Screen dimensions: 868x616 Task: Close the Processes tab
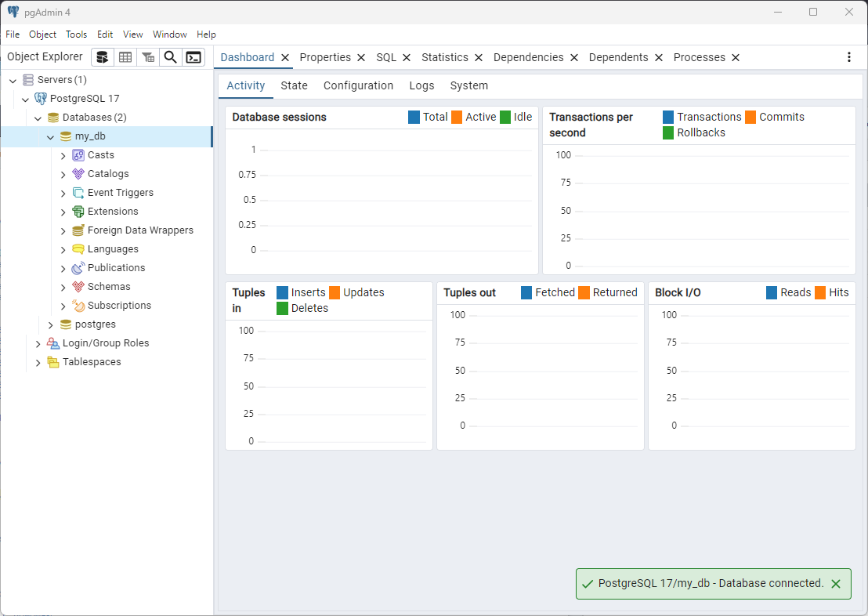tap(736, 58)
